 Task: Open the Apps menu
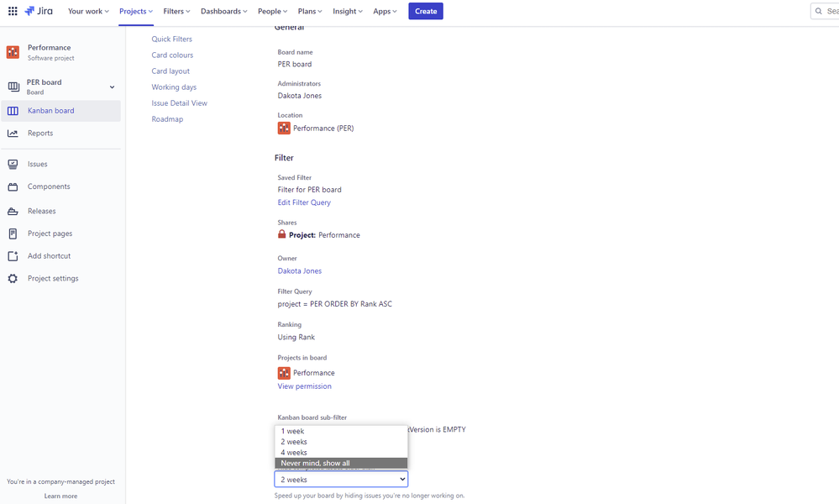point(385,11)
